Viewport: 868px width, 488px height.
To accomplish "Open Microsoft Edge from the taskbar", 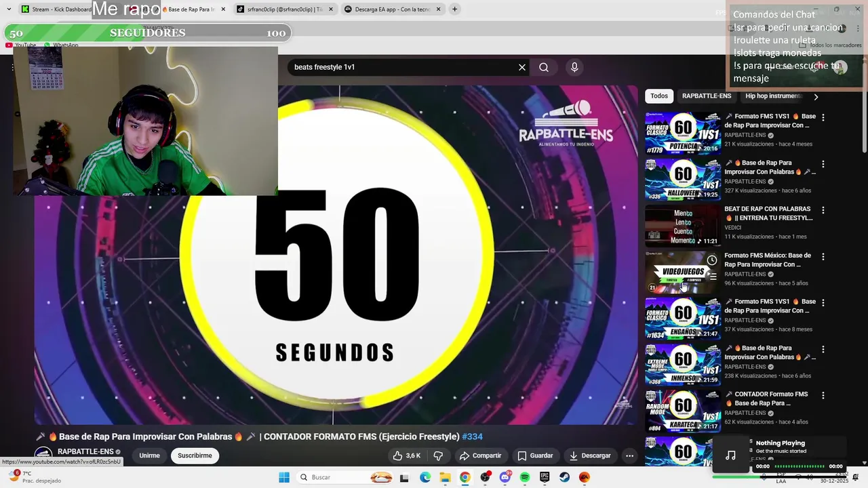I will coord(425,477).
